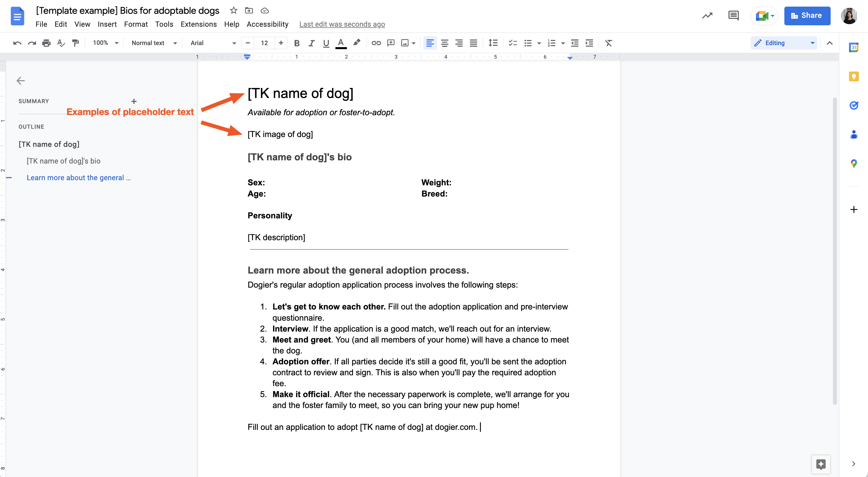Collapse the document sidebar panel
Image resolution: width=868 pixels, height=477 pixels.
(21, 80)
